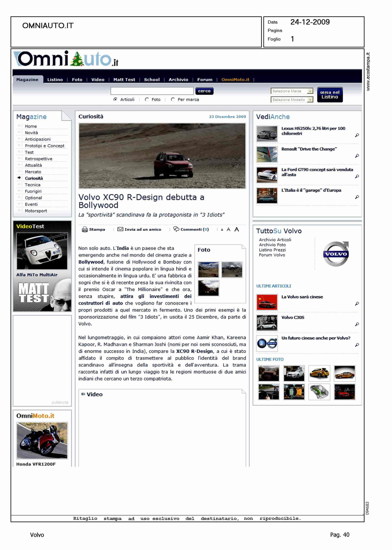392x550 pixels.
Task: Select the smallest font size A icon
Action: pos(222,230)
